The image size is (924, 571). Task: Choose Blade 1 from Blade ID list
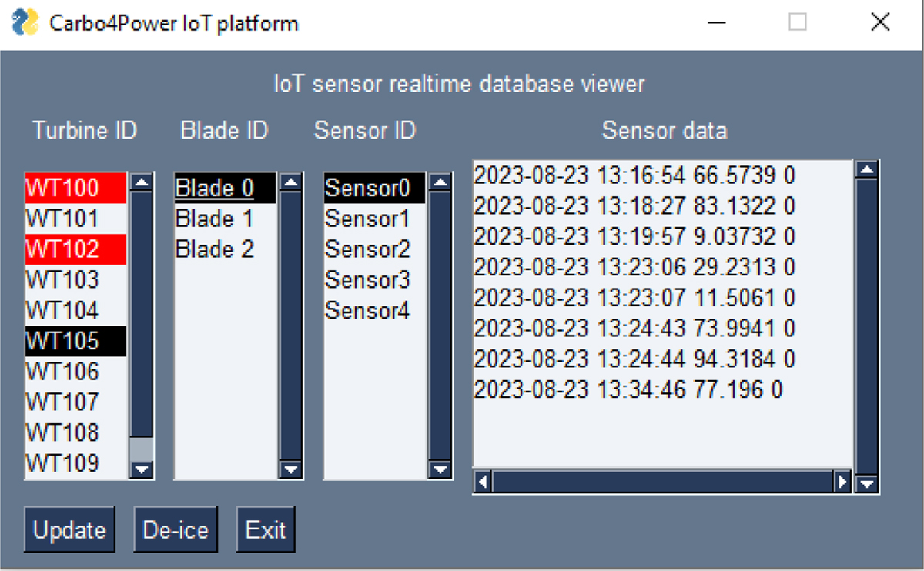click(225, 219)
